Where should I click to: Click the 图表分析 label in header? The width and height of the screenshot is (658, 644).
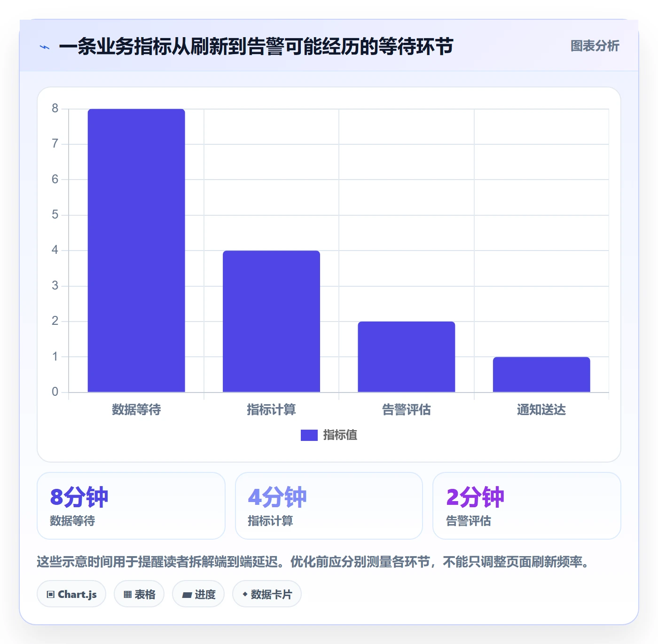point(595,46)
